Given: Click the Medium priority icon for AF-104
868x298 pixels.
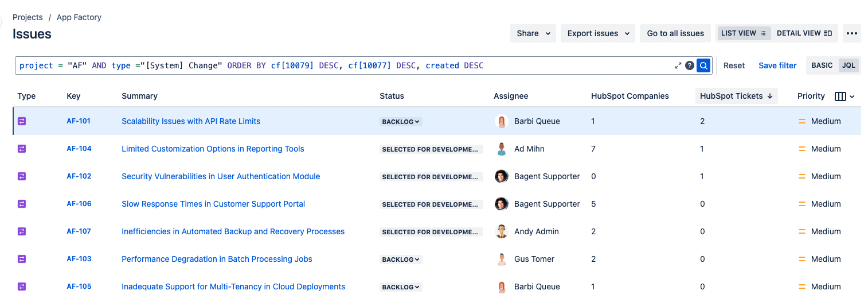Looking at the screenshot, I should 802,149.
